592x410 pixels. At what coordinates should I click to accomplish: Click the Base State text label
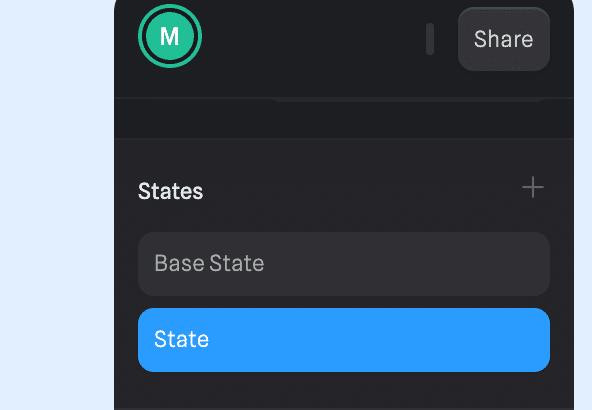click(x=209, y=263)
